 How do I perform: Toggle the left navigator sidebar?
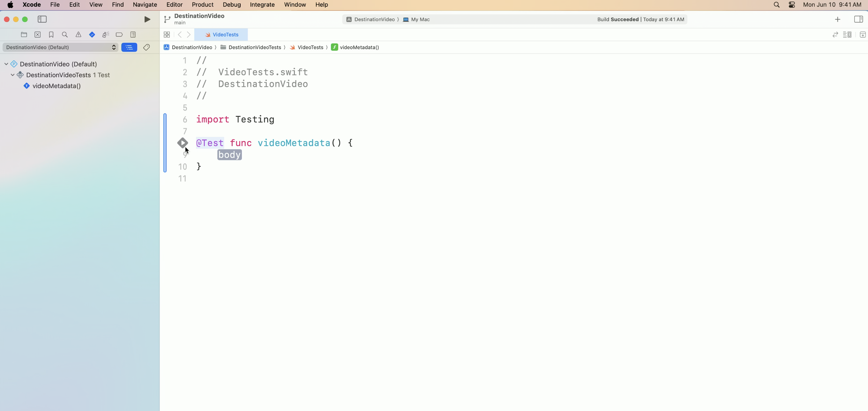42,19
